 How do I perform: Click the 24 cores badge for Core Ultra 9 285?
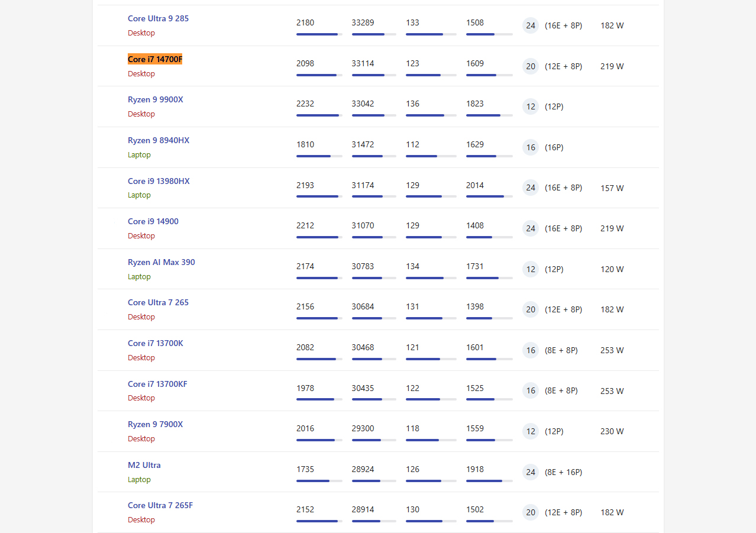pyautogui.click(x=531, y=25)
